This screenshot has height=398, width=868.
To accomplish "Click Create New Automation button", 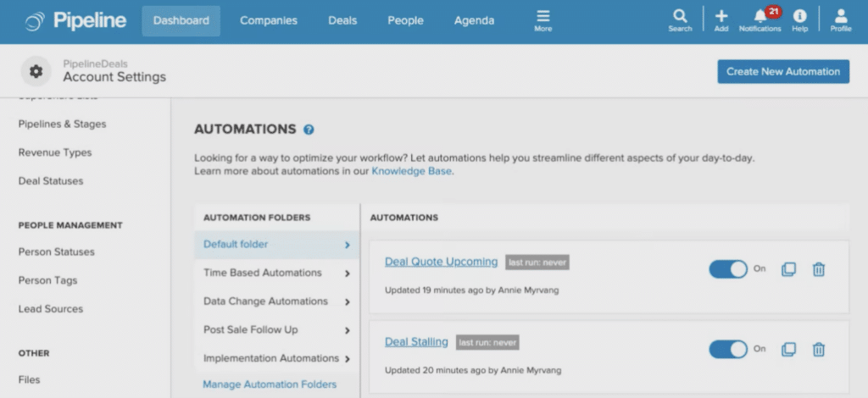I will pos(783,72).
